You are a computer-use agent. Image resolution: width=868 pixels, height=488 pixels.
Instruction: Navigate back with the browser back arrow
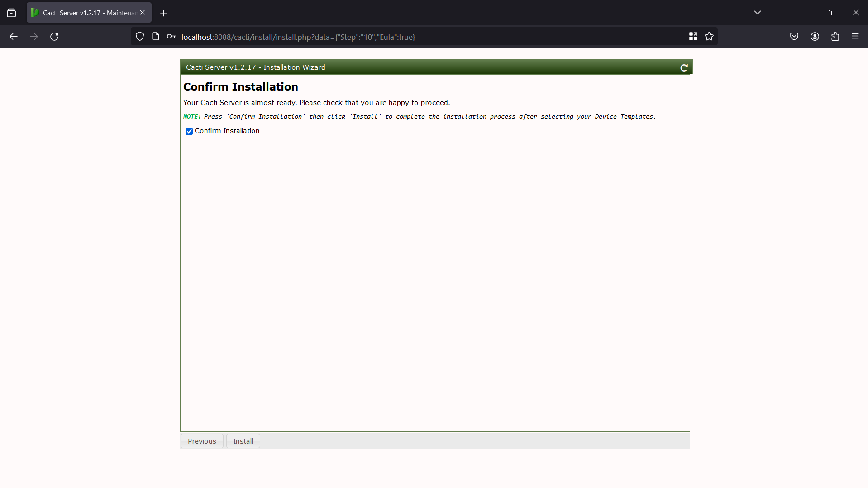[14, 37]
